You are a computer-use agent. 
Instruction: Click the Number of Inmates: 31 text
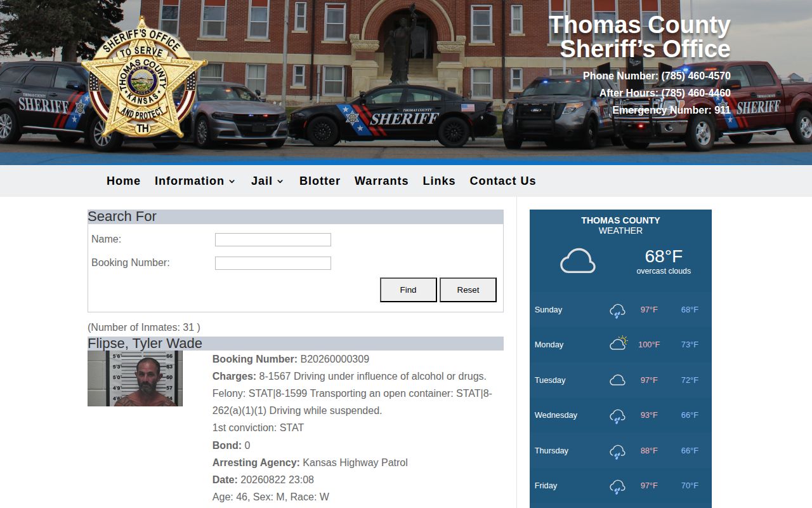pyautogui.click(x=144, y=328)
